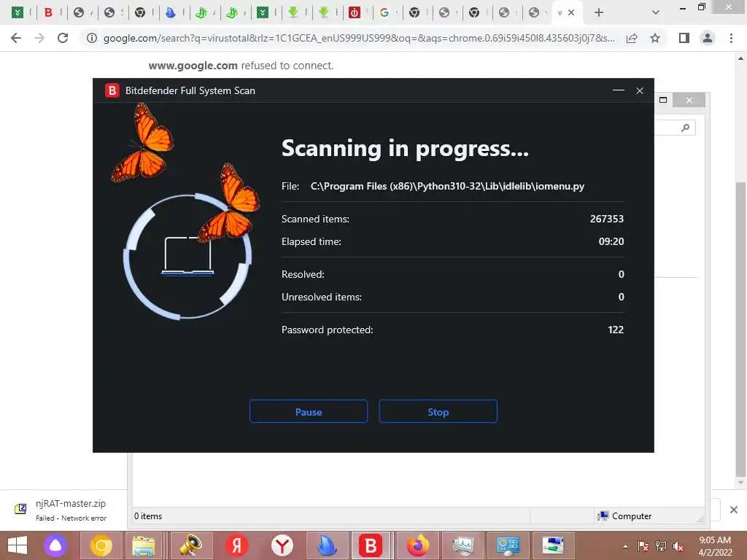
Task: Click the Computer label in Explorer status bar
Action: pyautogui.click(x=631, y=516)
